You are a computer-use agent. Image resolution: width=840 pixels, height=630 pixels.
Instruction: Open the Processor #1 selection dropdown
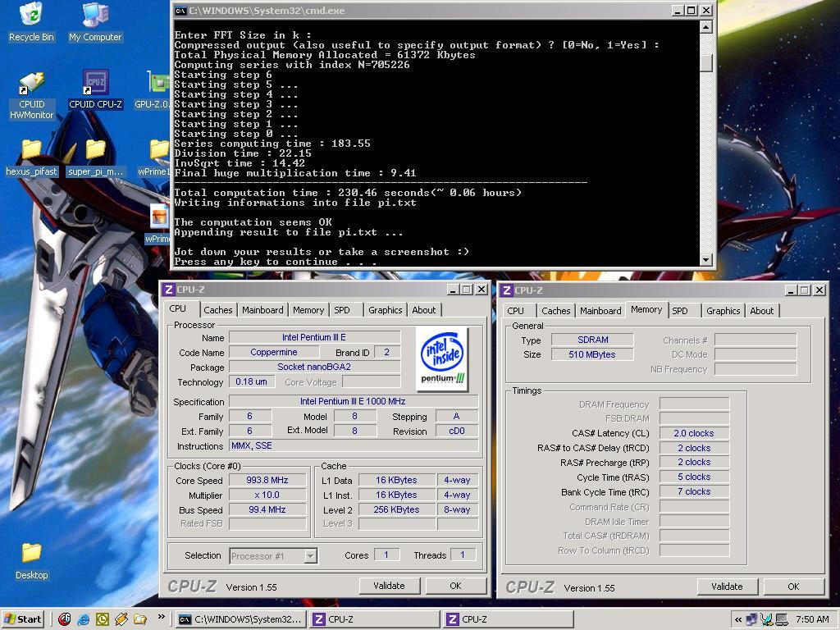pyautogui.click(x=311, y=556)
